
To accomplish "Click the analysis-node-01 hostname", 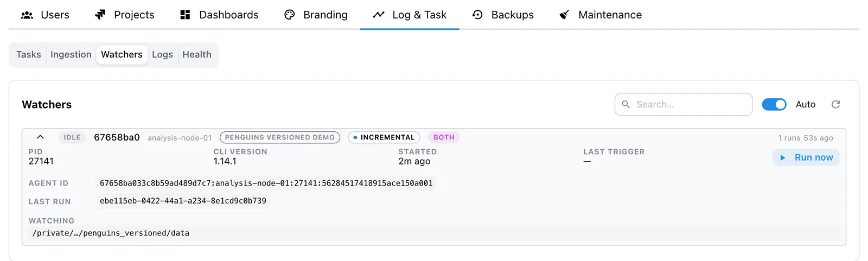I will click(180, 138).
